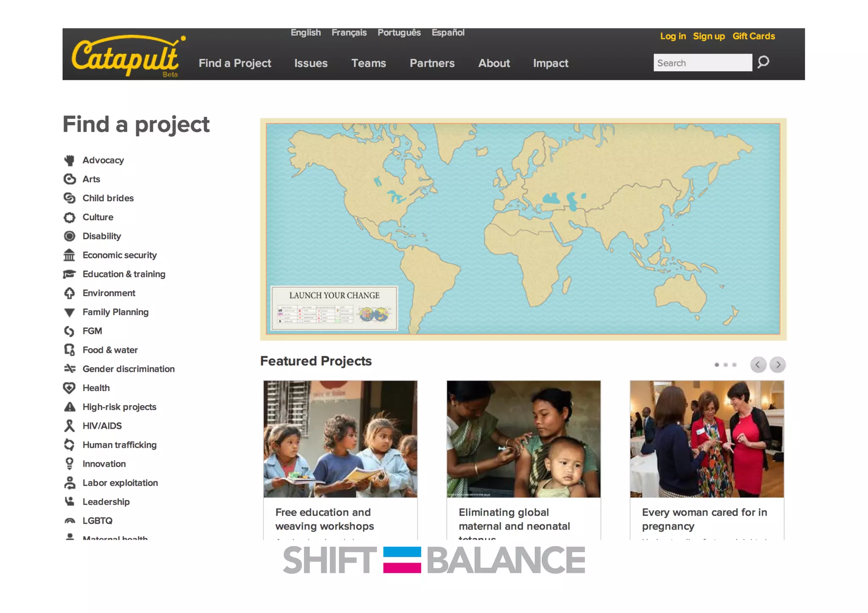Click the Innovation lightbulb icon
Image resolution: width=868 pixels, height=613 pixels.
70,464
